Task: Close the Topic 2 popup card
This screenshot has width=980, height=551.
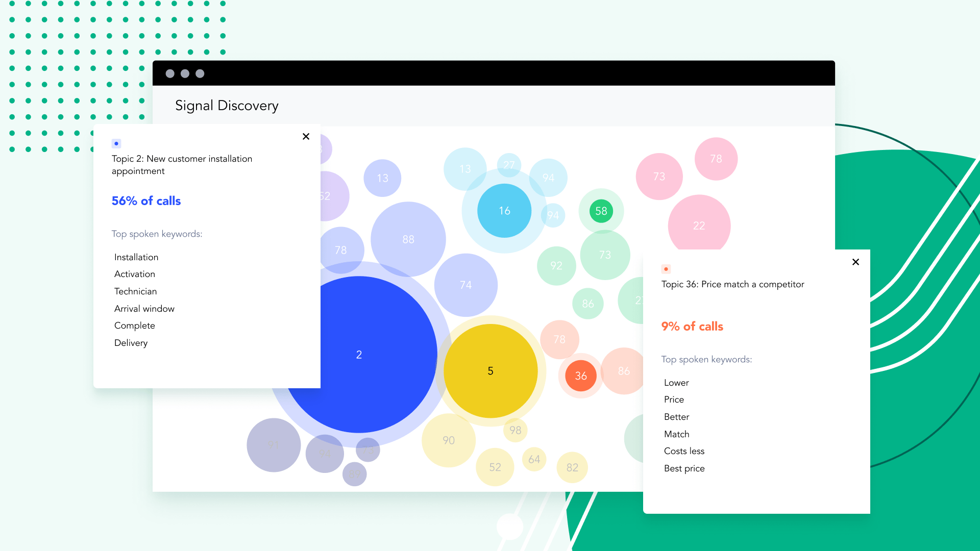Action: pyautogui.click(x=306, y=136)
